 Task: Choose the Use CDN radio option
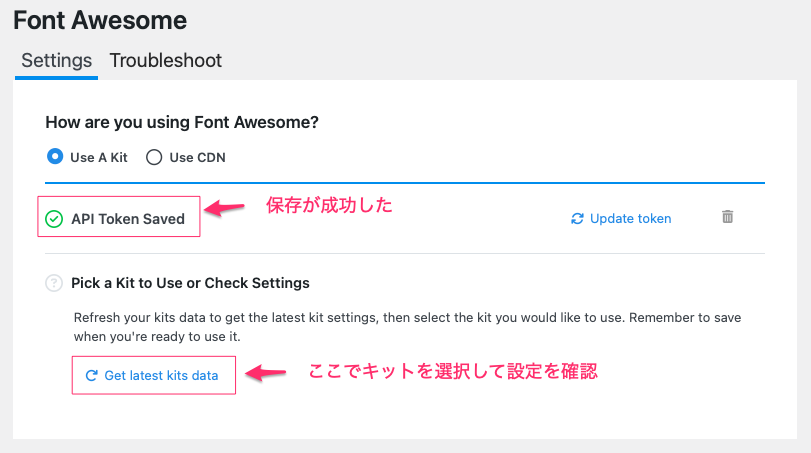click(154, 157)
